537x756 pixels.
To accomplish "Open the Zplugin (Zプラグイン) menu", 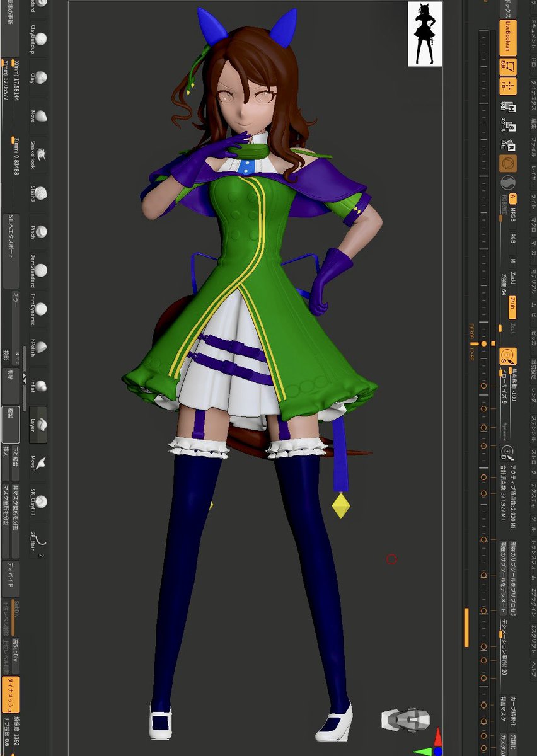I will [533, 604].
